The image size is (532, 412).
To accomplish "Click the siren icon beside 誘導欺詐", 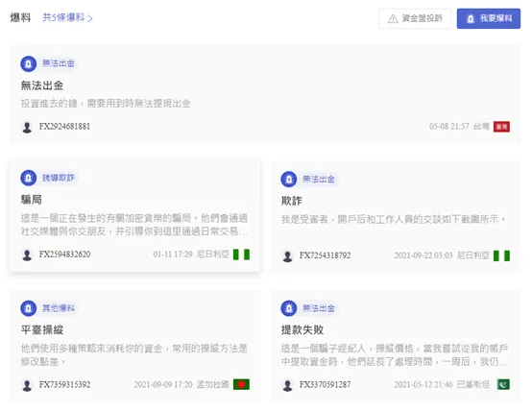I will [29, 178].
